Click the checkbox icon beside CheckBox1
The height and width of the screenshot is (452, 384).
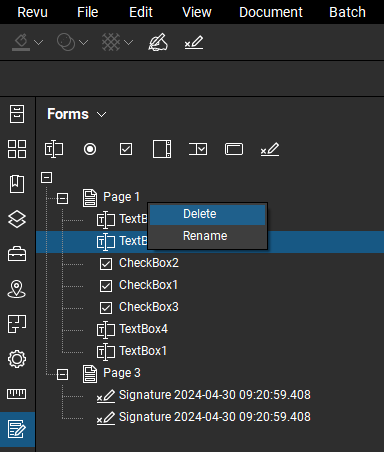pyautogui.click(x=106, y=286)
